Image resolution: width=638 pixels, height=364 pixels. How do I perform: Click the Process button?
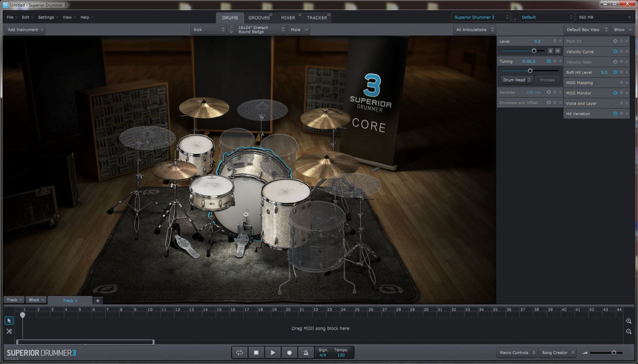click(547, 80)
